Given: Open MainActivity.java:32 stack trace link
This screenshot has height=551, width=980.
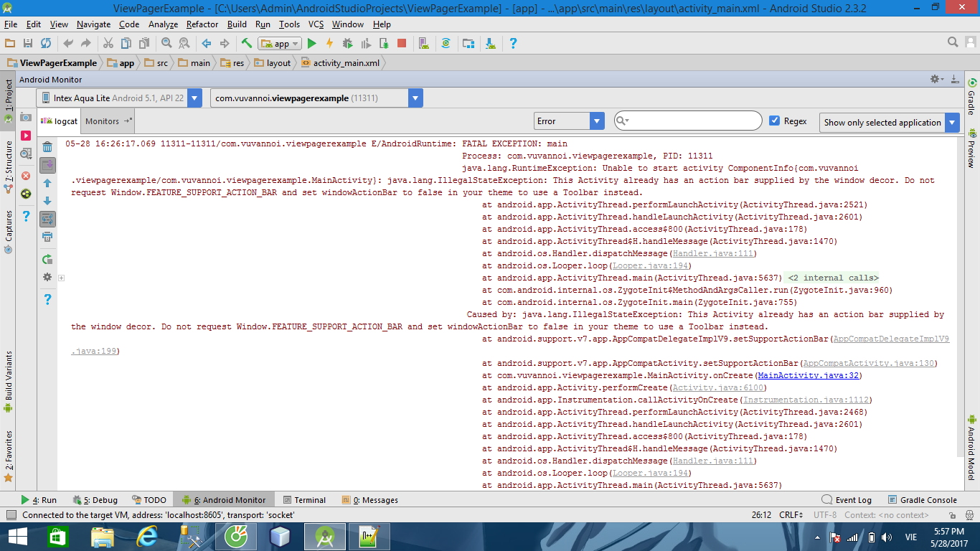Looking at the screenshot, I should click(x=809, y=375).
